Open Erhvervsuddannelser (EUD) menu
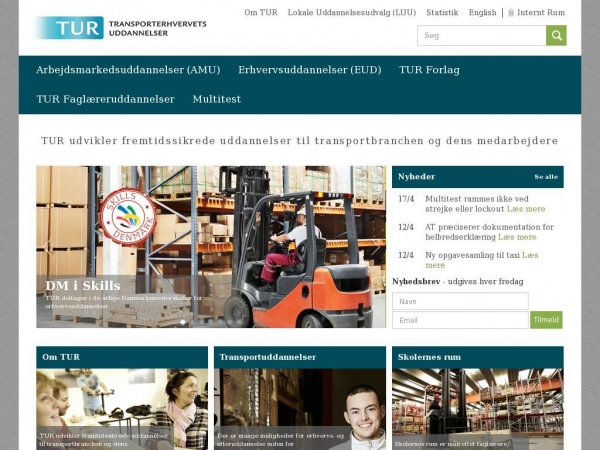This screenshot has width=600, height=450. 310,70
